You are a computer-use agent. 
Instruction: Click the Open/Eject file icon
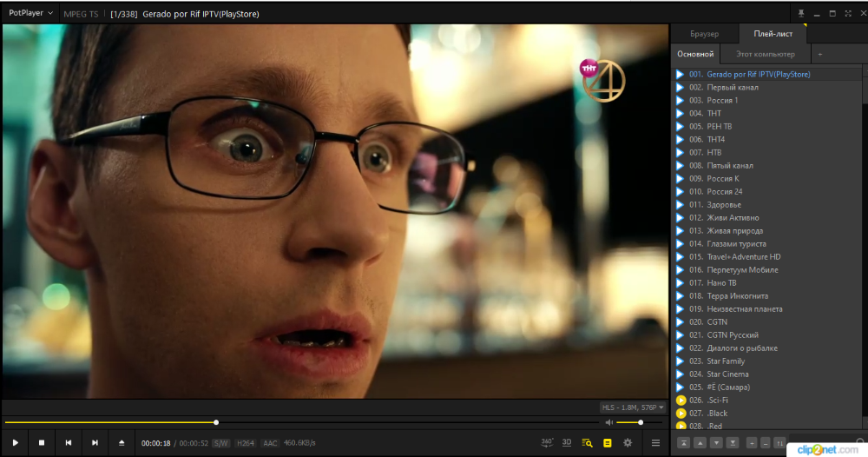click(x=122, y=442)
